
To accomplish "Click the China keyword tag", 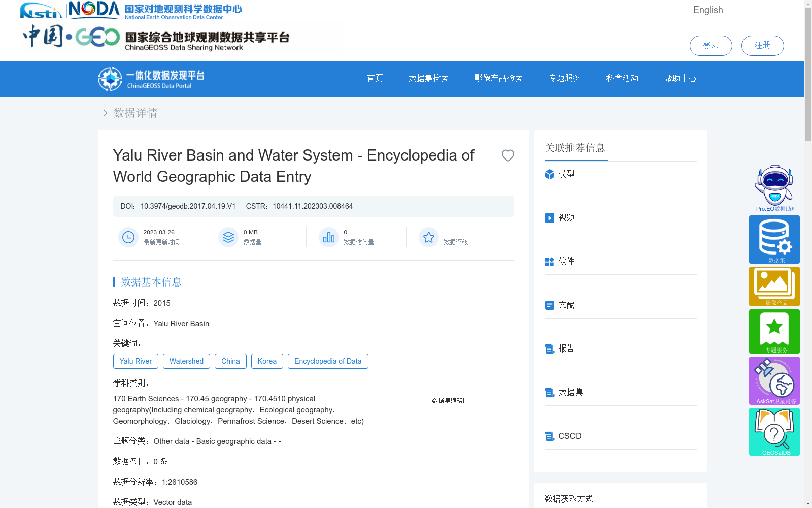I will 230,361.
